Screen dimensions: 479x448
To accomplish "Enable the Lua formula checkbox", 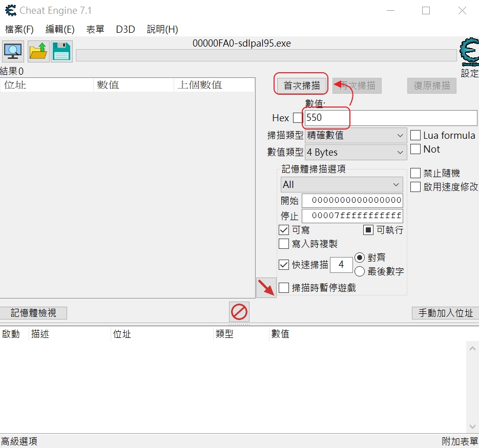I will coord(415,135).
